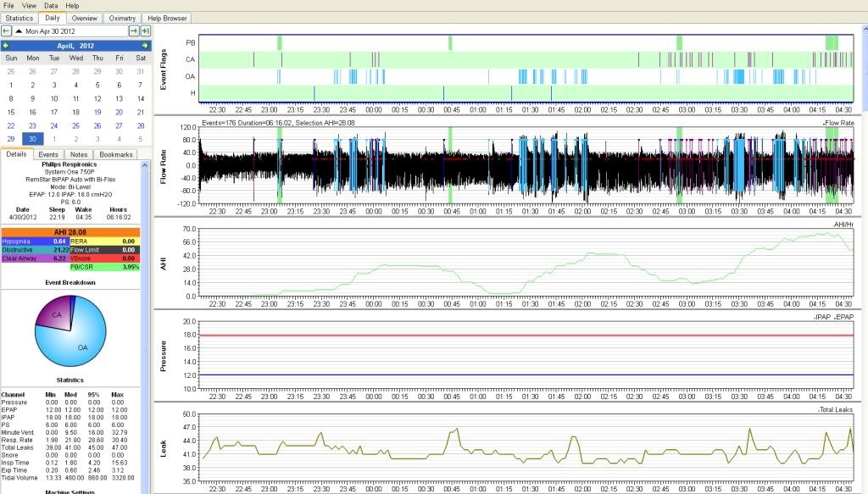Viewport: 868px width, 494px height.
Task: Choose April 10 in the calendar
Action: [54, 98]
